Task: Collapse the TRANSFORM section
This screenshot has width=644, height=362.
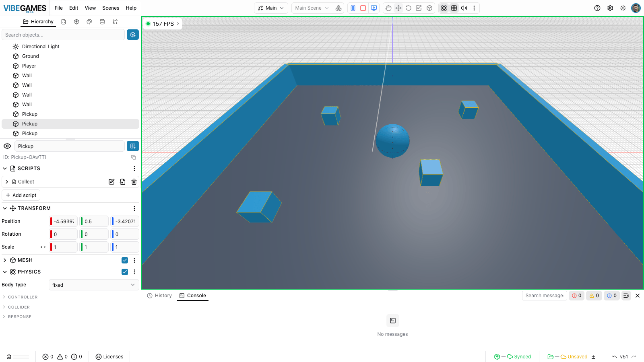Action: click(x=5, y=208)
